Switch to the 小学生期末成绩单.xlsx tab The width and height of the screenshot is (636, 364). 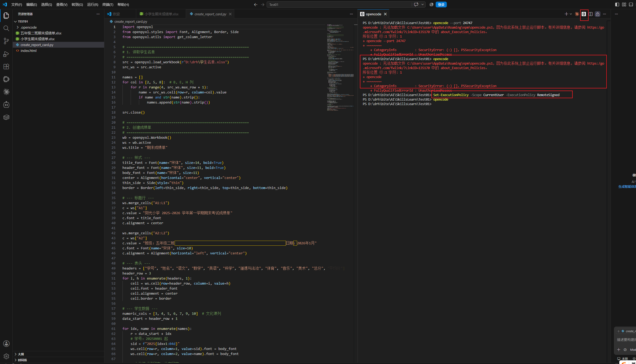pyautogui.click(x=161, y=14)
